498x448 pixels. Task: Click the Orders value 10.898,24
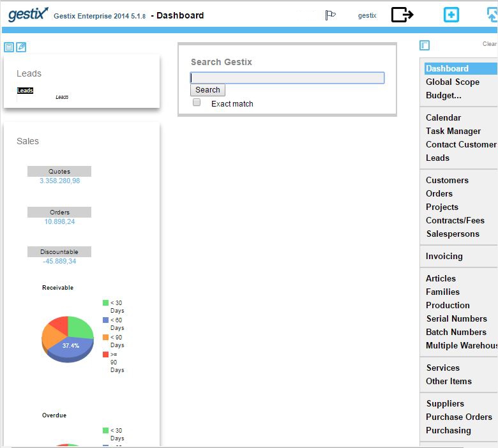point(60,221)
